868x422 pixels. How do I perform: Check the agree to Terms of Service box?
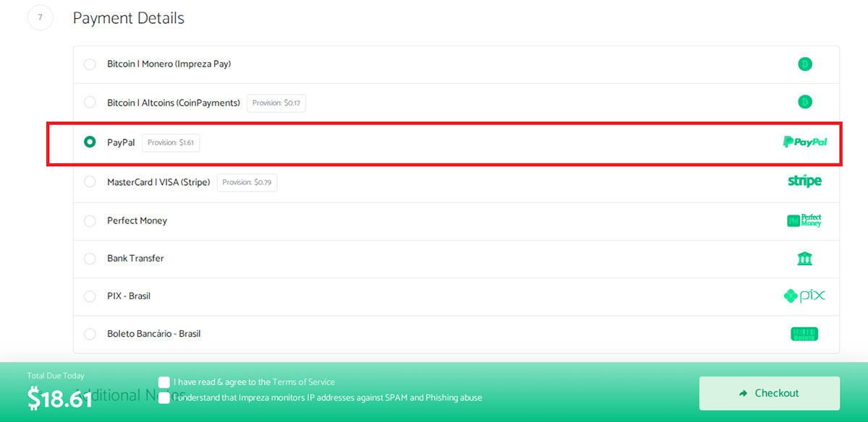click(164, 382)
